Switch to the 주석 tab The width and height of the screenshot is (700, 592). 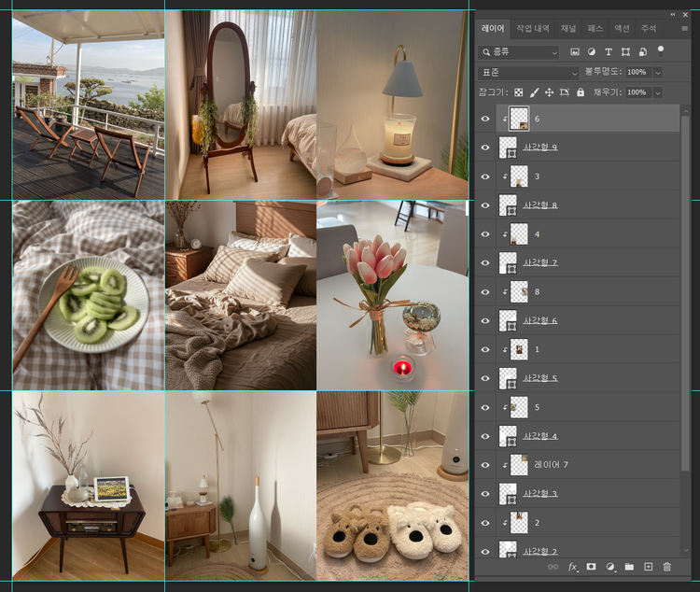pos(649,29)
